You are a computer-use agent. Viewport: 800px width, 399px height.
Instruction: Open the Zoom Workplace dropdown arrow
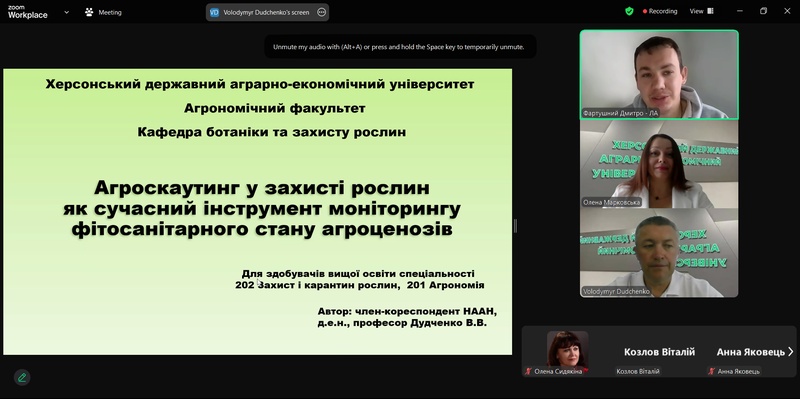(x=66, y=12)
